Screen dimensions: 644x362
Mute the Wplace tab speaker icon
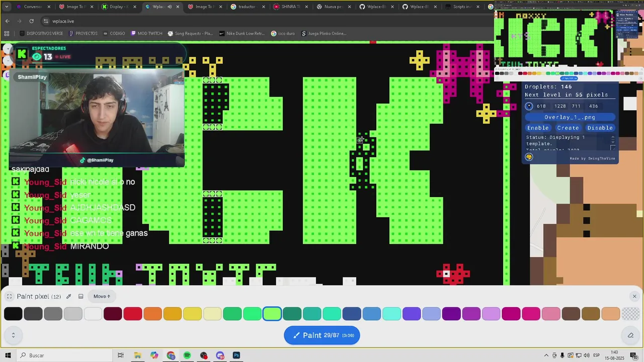click(170, 7)
